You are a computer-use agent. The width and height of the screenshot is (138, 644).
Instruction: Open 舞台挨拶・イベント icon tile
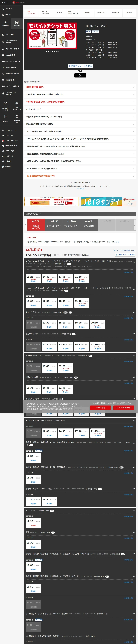pos(5,106)
